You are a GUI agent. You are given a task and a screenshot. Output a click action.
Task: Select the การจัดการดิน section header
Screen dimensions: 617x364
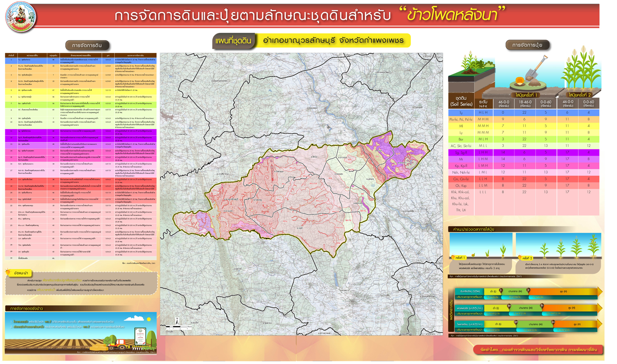click(x=87, y=45)
